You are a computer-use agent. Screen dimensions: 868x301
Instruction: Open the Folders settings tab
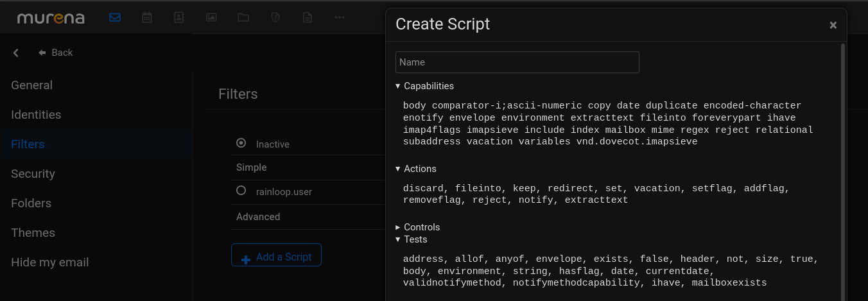click(x=96, y=203)
